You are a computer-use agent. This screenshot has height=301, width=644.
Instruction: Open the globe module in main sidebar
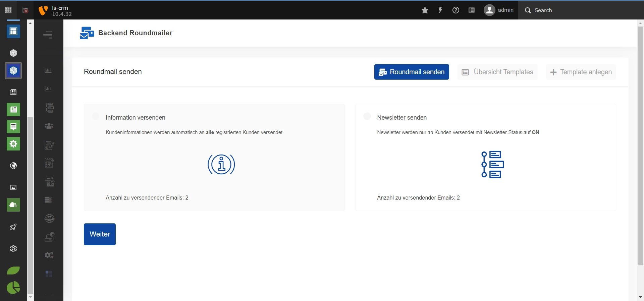coord(13,166)
